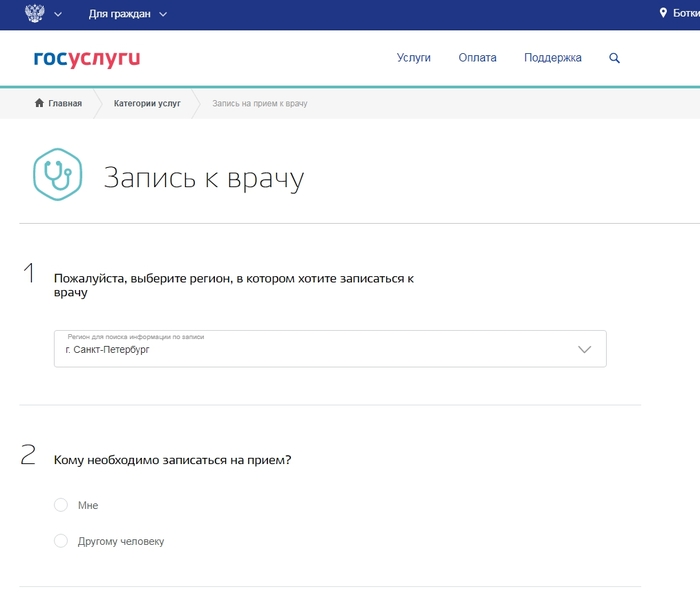Click the 'Другому человеку' option label
Viewport: 700px width, 607px height.
coord(121,541)
